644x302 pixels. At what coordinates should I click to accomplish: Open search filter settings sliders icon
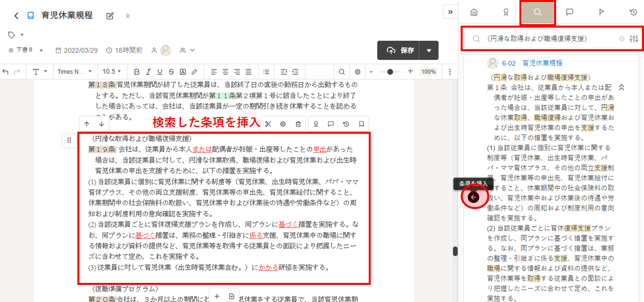click(633, 39)
